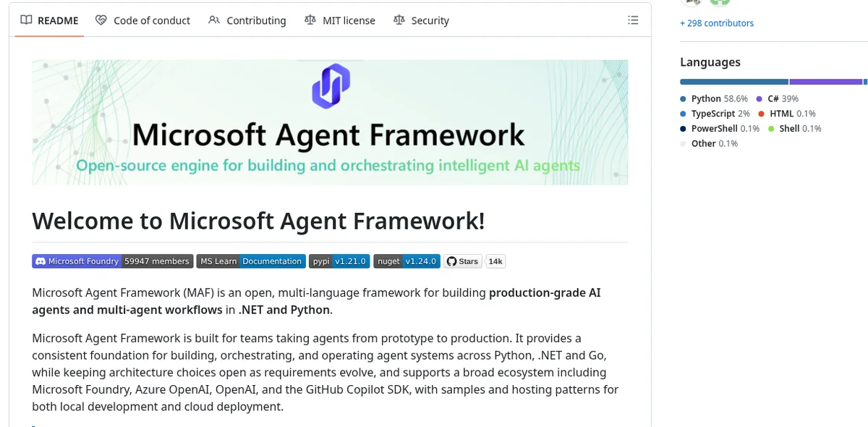The height and width of the screenshot is (427, 868).
Task: Click the Languages sidebar heading
Action: (710, 62)
